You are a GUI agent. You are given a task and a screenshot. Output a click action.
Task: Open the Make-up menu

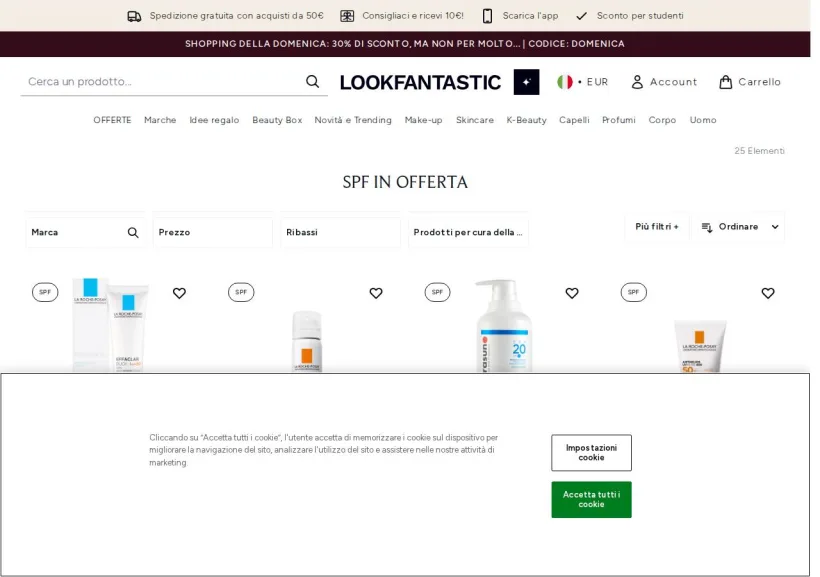424,120
